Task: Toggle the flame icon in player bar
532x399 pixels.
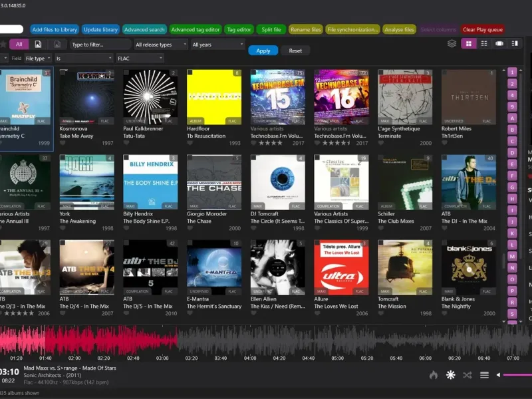Action: 434,375
